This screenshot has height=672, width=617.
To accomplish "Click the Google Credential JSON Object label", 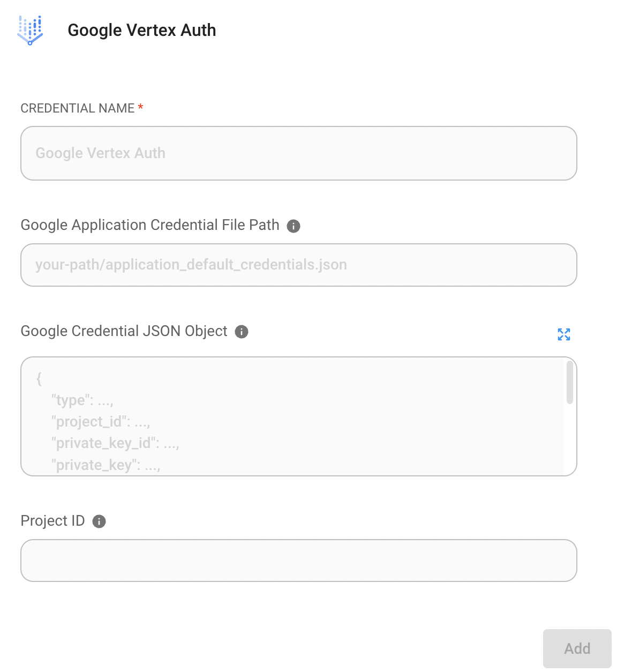I will point(124,331).
